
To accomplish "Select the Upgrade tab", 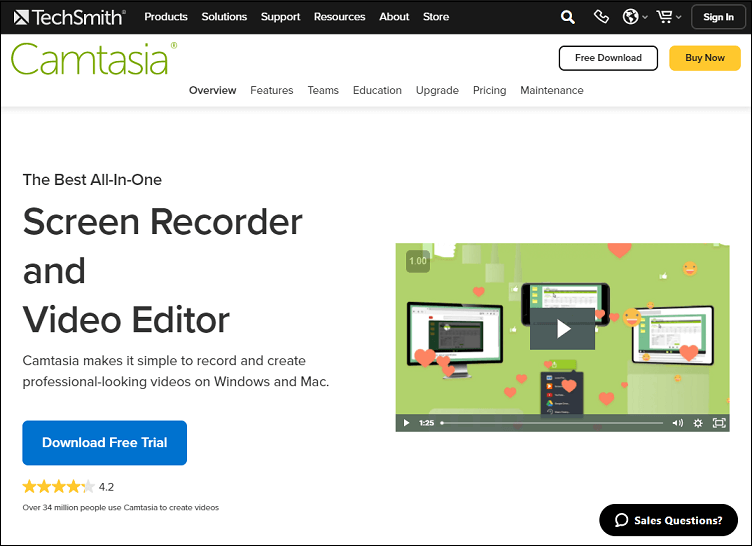I will (437, 91).
